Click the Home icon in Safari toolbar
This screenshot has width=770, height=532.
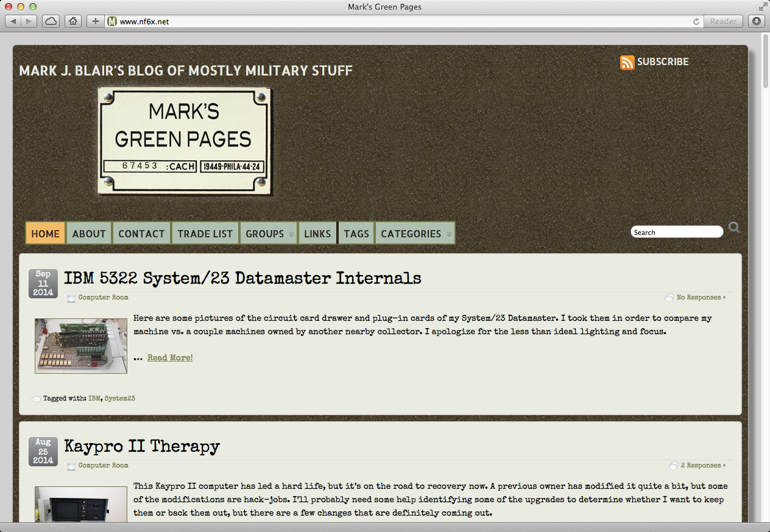coord(73,21)
